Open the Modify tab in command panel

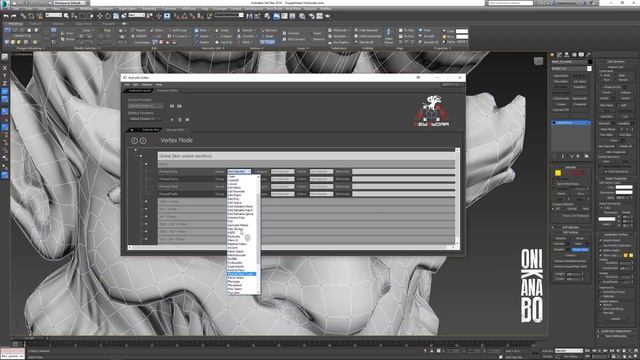pyautogui.click(x=560, y=55)
